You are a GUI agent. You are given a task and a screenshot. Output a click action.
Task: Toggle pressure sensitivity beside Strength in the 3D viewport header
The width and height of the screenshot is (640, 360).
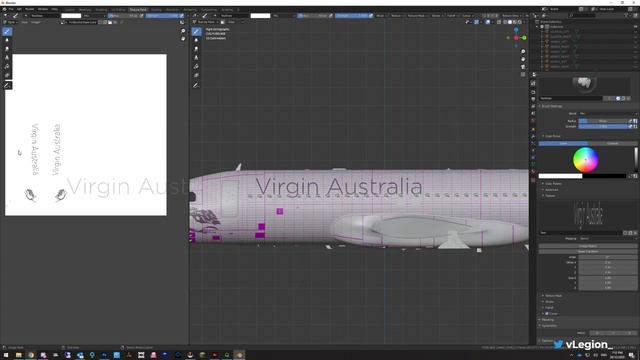pos(371,16)
